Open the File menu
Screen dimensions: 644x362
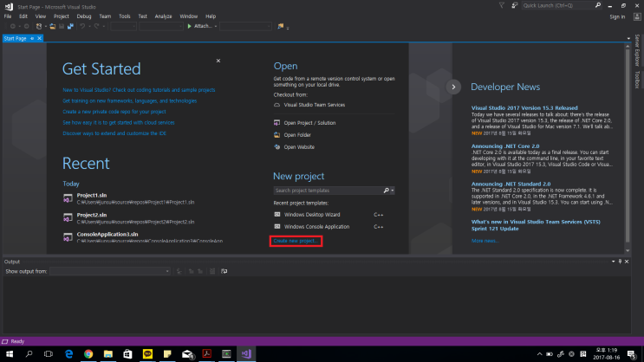pos(8,16)
